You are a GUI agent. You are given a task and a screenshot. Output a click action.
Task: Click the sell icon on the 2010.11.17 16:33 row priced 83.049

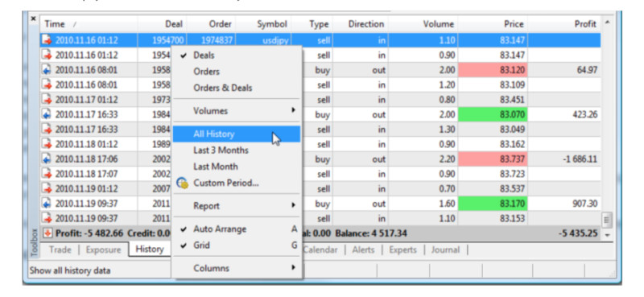click(47, 130)
